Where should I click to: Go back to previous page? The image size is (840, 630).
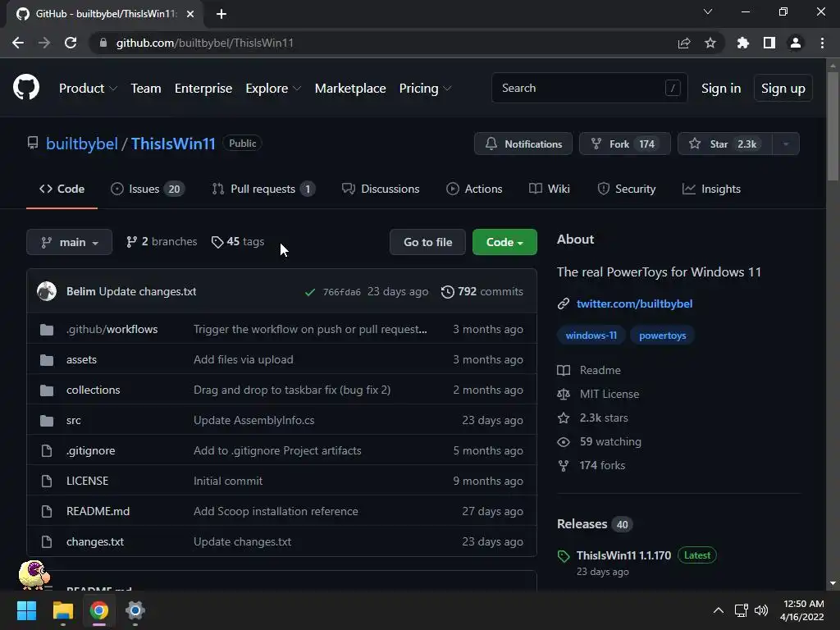click(18, 43)
